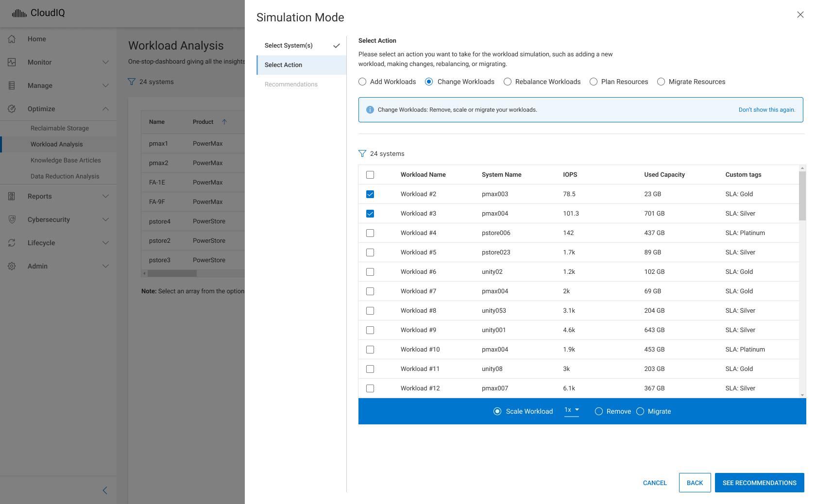816x504 pixels.
Task: Collapse the sidebar with the left arrow
Action: pyautogui.click(x=105, y=490)
